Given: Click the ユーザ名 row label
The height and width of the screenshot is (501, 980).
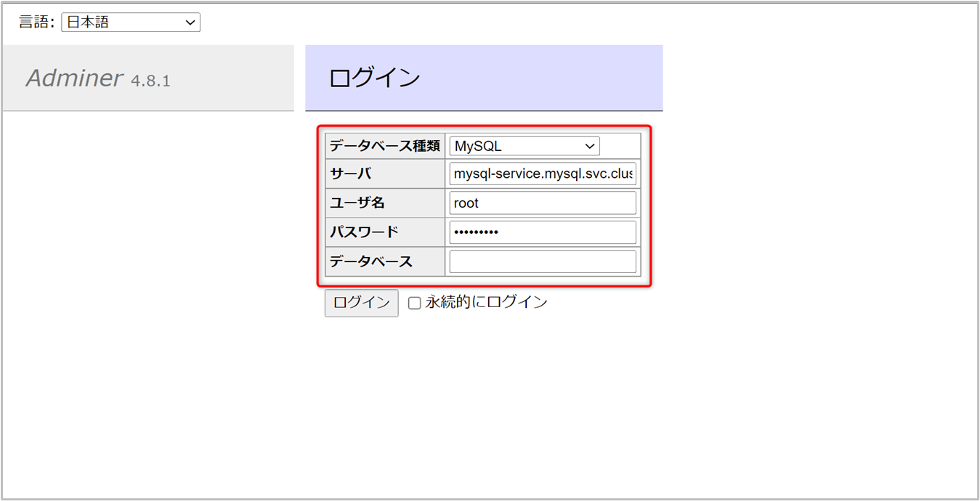Looking at the screenshot, I should pyautogui.click(x=357, y=203).
